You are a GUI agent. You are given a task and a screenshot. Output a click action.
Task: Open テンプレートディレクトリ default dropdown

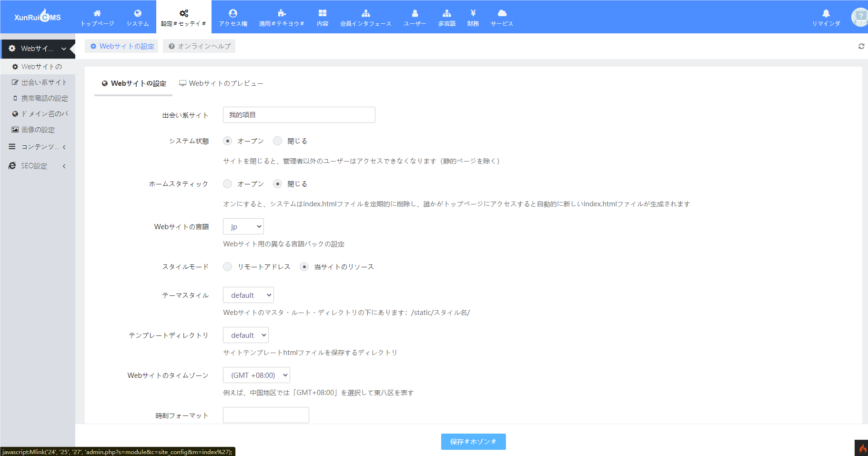246,335
